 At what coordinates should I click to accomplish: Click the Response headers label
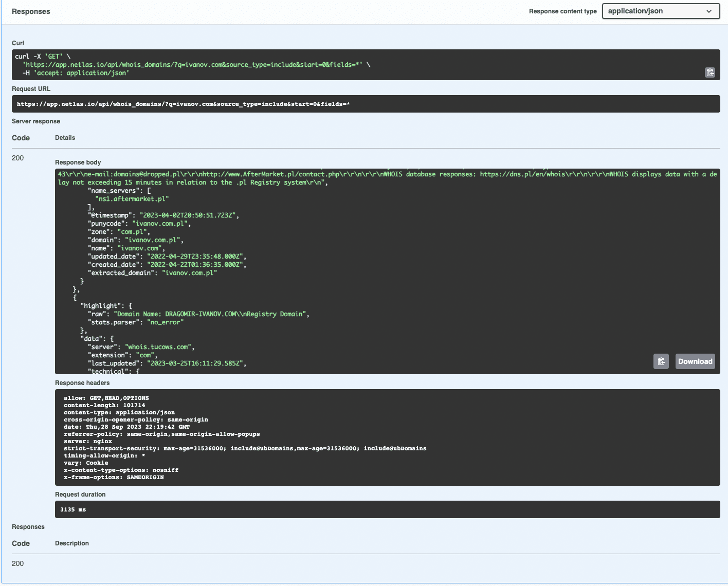tap(82, 383)
